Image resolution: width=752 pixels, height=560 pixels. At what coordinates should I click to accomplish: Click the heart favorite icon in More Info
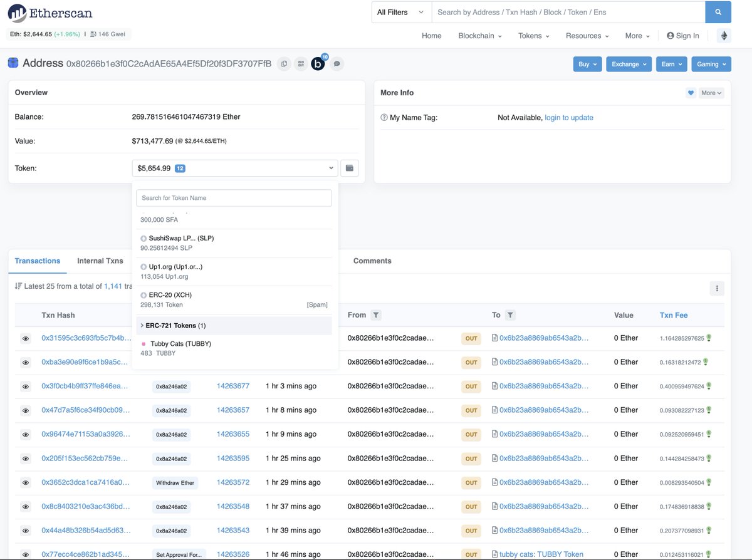pos(691,93)
